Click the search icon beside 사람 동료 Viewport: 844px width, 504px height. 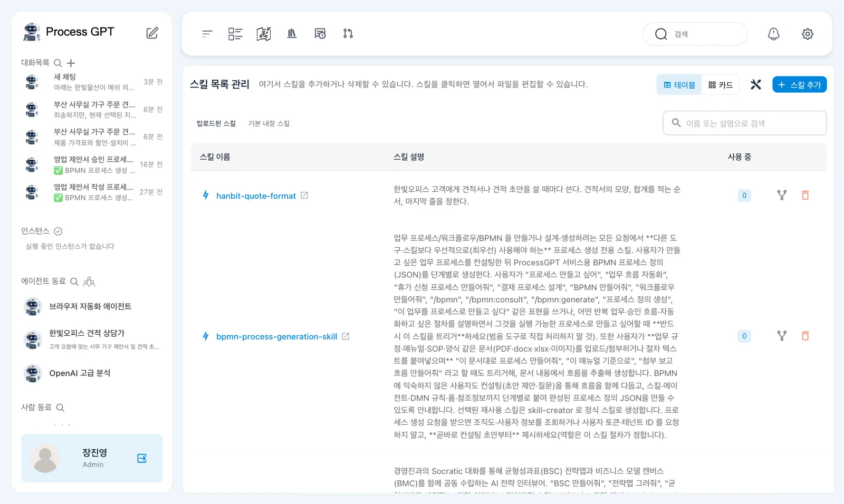(x=60, y=408)
